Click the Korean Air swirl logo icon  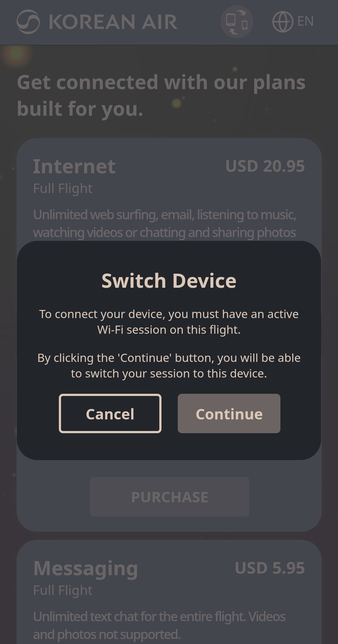click(x=28, y=22)
